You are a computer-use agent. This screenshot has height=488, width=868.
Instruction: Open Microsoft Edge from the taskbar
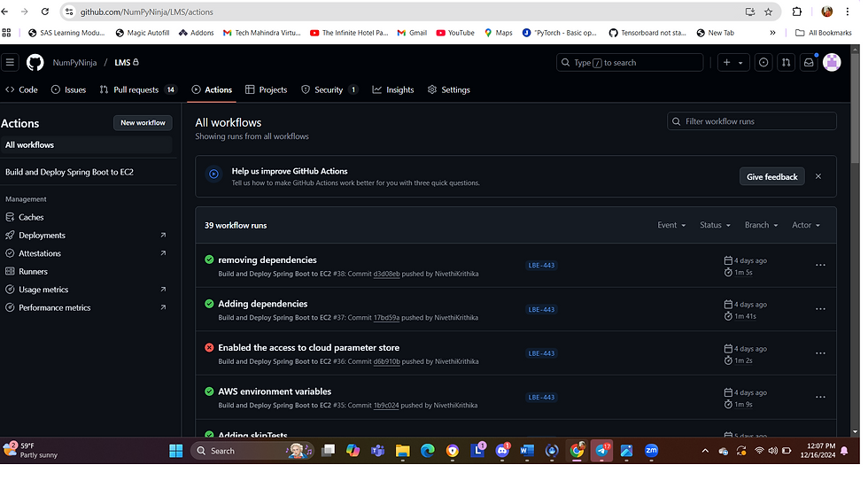pos(427,451)
